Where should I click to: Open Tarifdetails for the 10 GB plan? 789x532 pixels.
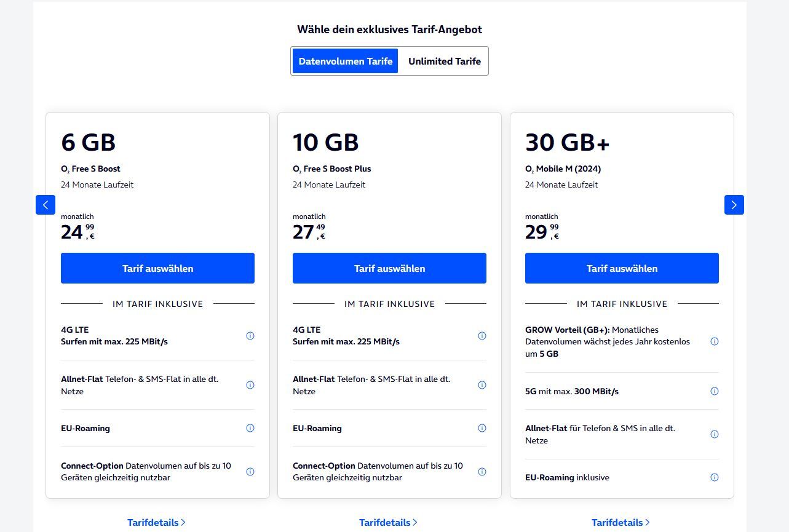click(x=388, y=522)
